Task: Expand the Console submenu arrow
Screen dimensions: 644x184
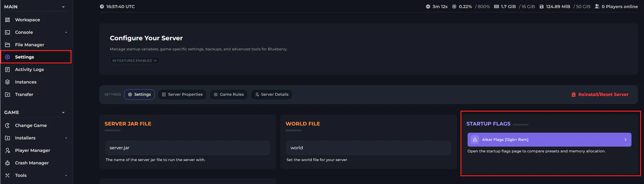Action: click(66, 32)
